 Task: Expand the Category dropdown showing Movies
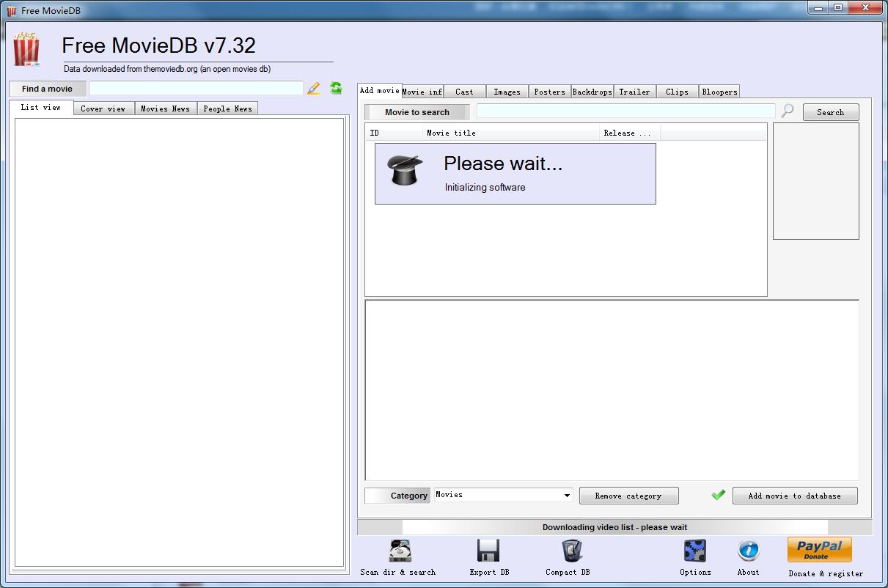coord(567,496)
